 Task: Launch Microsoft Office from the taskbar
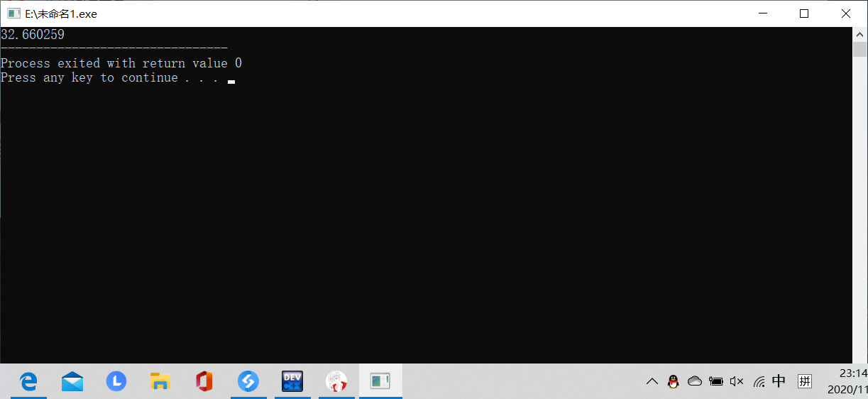pyautogui.click(x=204, y=382)
